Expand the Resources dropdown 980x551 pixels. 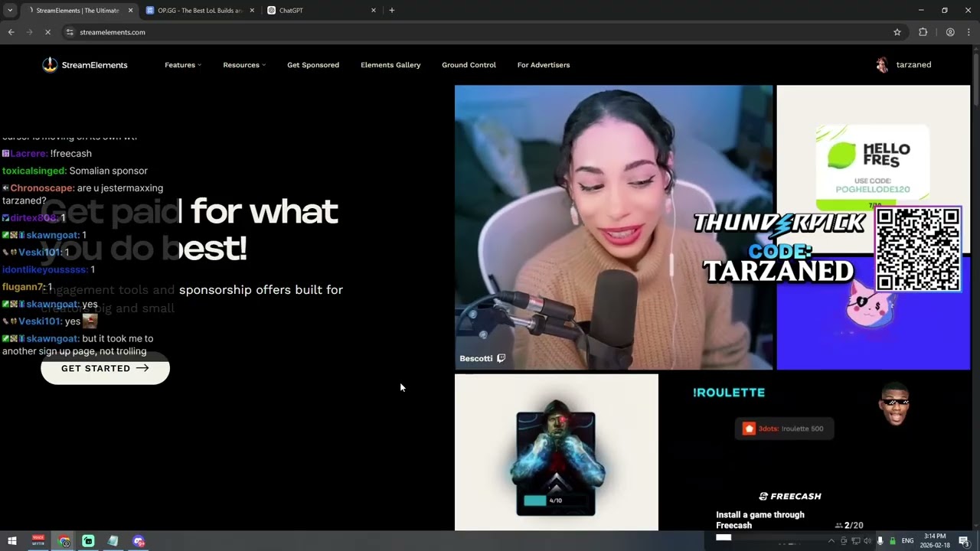tap(244, 65)
